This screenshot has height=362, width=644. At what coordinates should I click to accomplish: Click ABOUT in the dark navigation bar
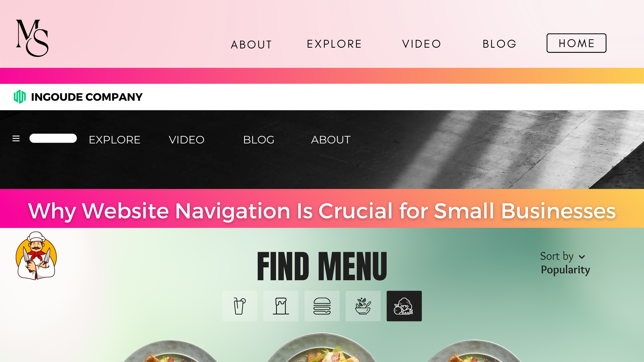point(331,140)
